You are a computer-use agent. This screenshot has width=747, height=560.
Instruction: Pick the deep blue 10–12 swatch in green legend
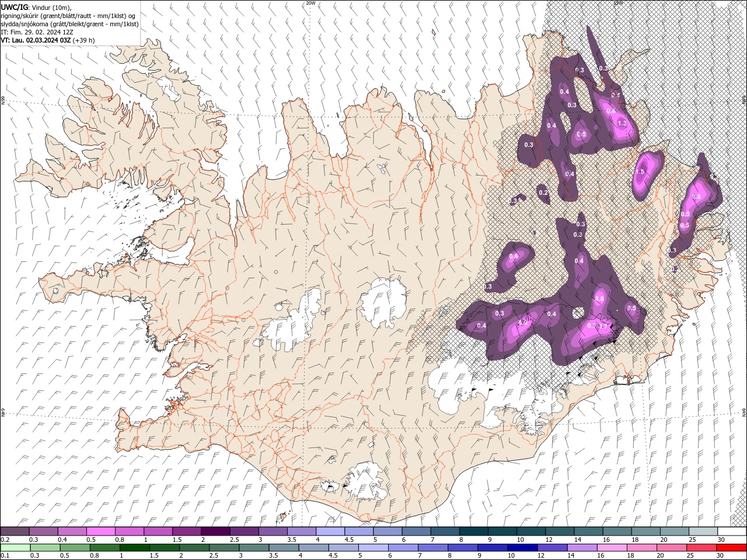pyautogui.click(x=522, y=548)
